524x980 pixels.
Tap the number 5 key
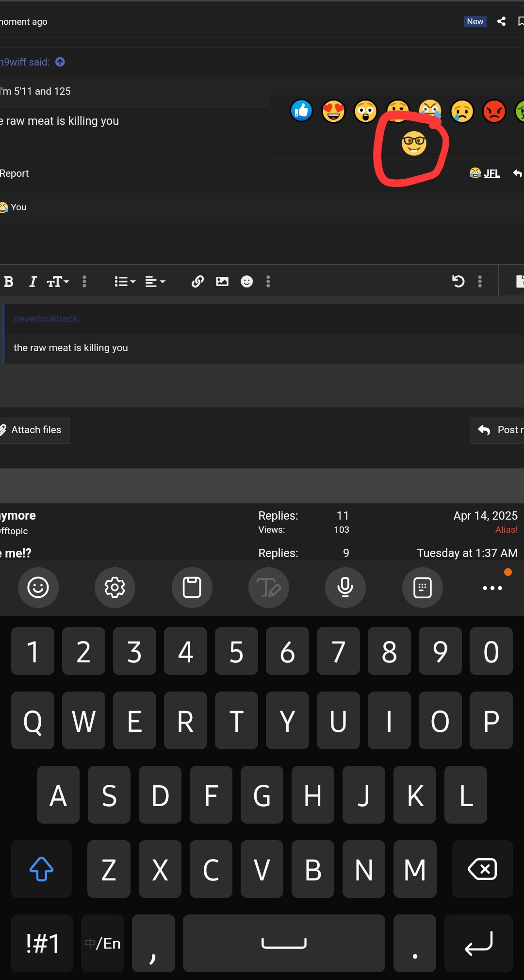236,651
